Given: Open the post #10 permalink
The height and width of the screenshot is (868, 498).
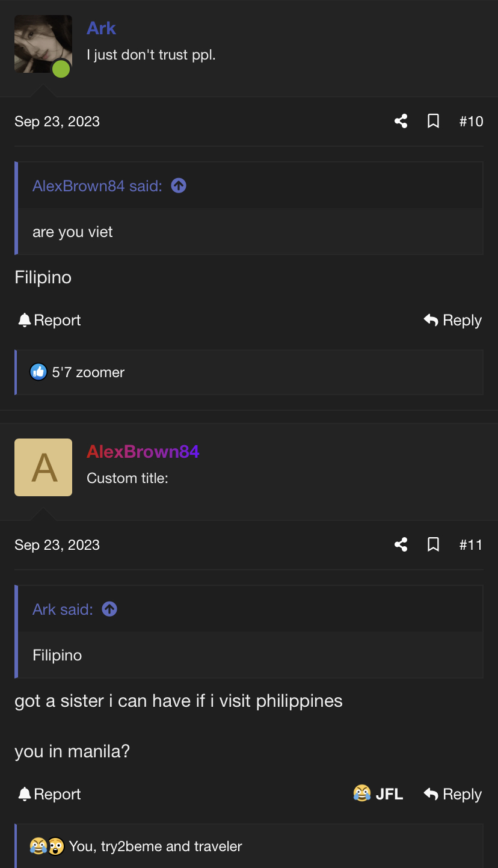Looking at the screenshot, I should coord(471,122).
